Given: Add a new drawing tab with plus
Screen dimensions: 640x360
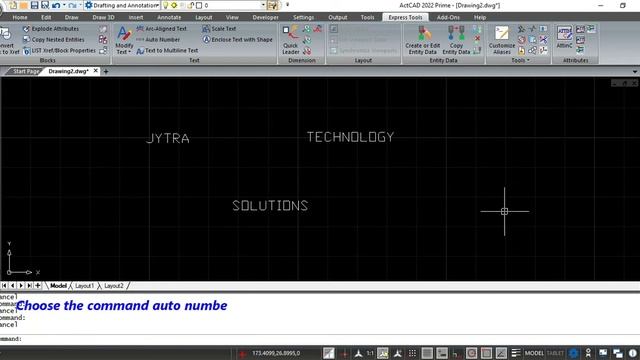Looking at the screenshot, I should point(106,71).
